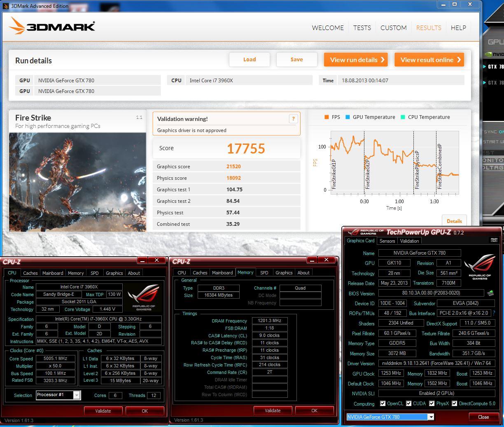Switch to Sensors tab in GPU-Z

click(387, 241)
